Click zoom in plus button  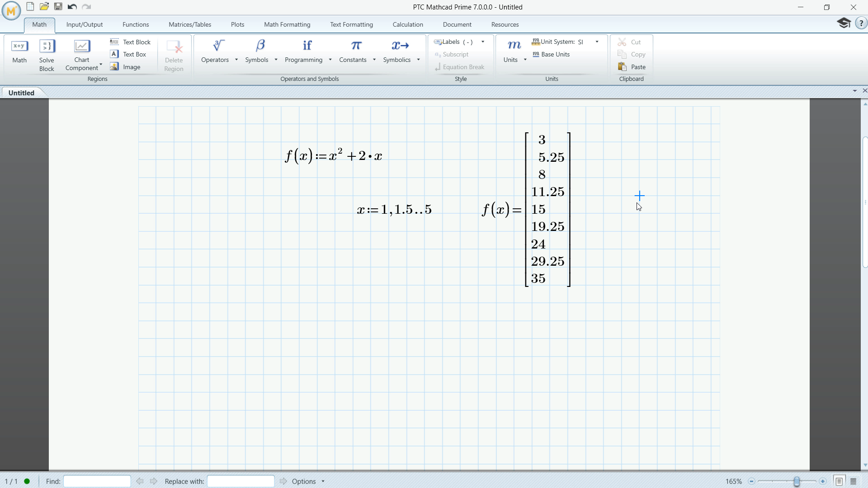(823, 481)
